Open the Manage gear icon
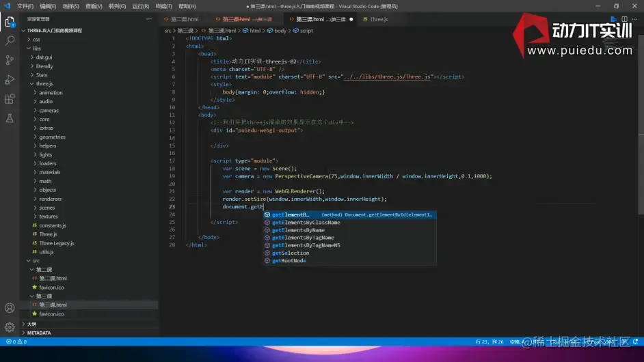The image size is (644, 362). point(10,327)
